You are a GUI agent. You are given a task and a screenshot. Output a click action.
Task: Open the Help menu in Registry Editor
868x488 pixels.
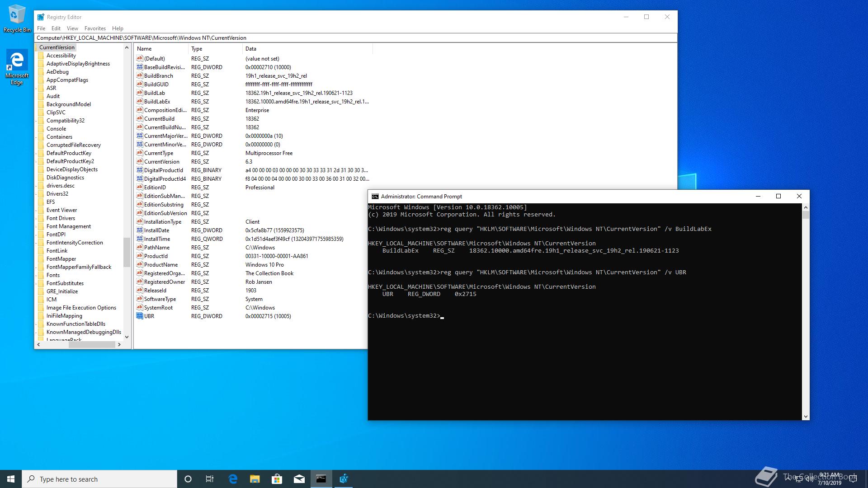(x=118, y=28)
